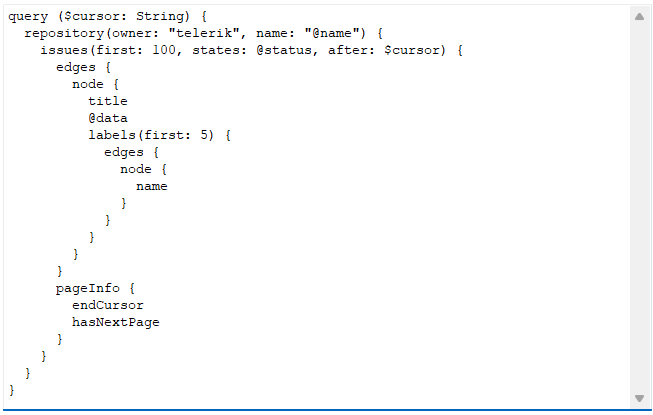
Task: Click the word "issues"
Action: pyautogui.click(x=64, y=50)
